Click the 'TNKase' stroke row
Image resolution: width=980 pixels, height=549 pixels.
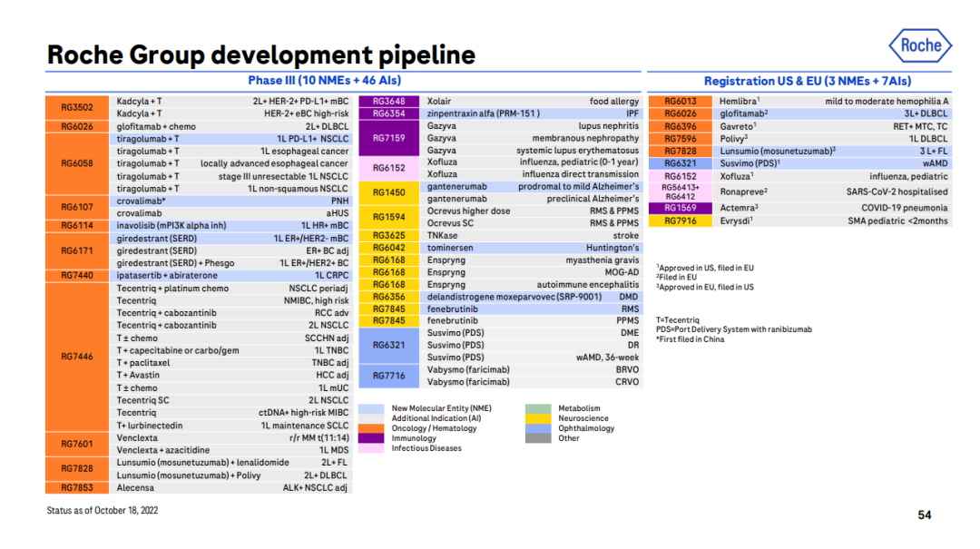(533, 236)
